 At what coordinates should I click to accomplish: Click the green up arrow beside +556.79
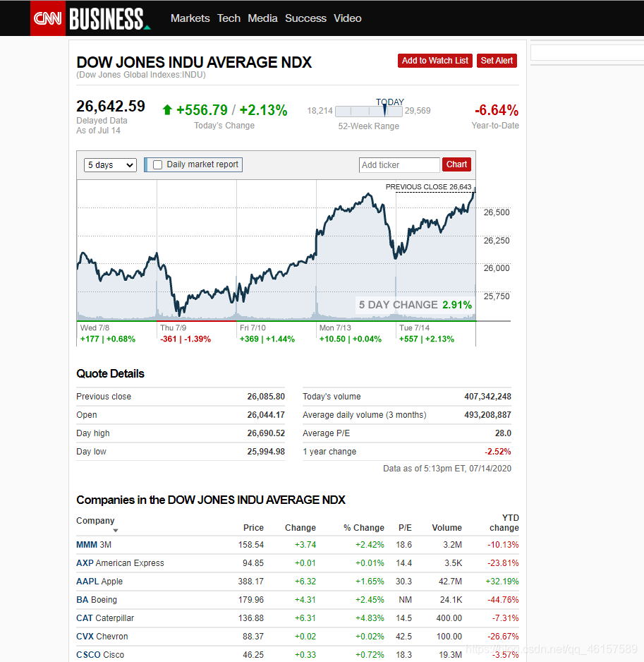[x=167, y=110]
